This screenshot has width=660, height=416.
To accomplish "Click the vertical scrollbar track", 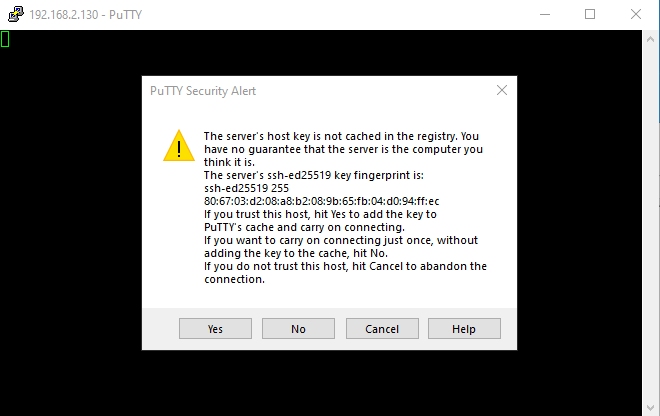I will pyautogui.click(x=650, y=223).
